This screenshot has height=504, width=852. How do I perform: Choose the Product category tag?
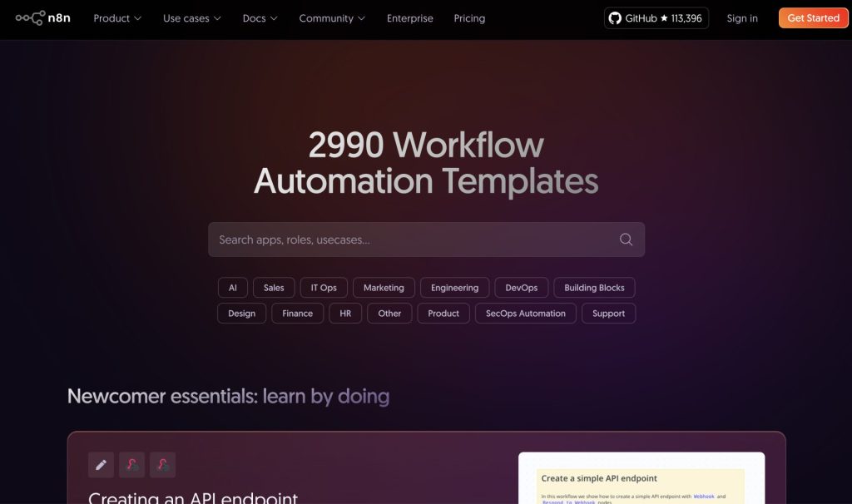coord(443,314)
